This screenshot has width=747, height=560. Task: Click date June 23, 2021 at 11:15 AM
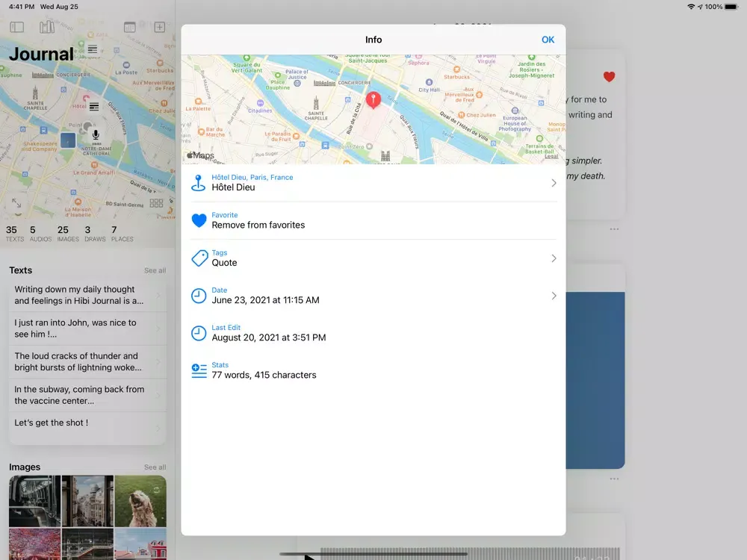point(265,300)
